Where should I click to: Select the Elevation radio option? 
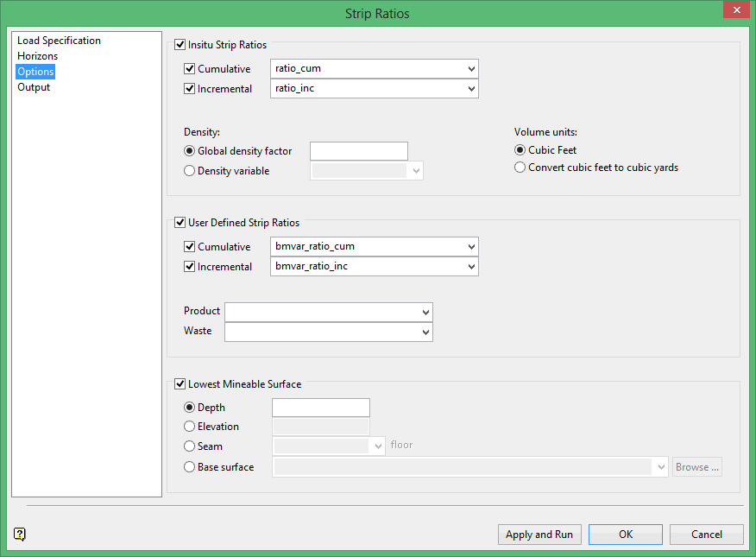pos(190,427)
